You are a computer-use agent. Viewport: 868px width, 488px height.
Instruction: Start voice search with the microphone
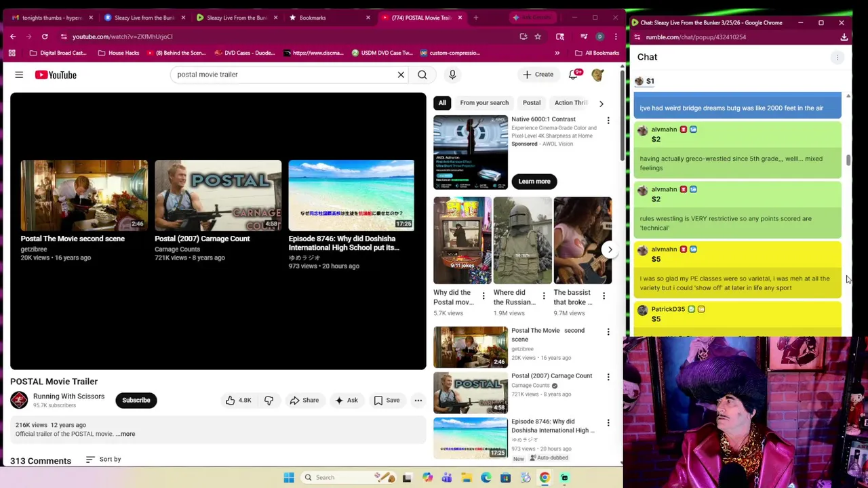pyautogui.click(x=452, y=75)
